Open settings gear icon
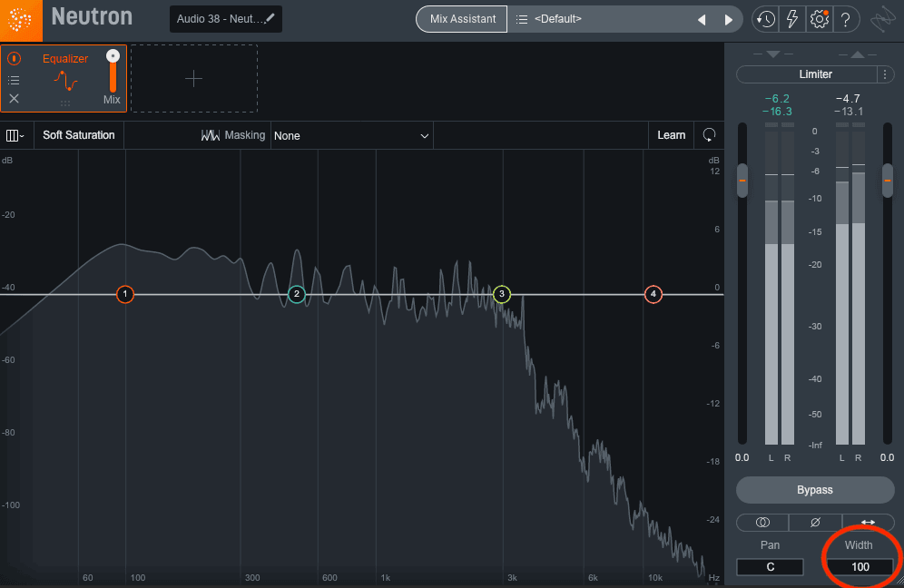This screenshot has height=588, width=904. 820,20
